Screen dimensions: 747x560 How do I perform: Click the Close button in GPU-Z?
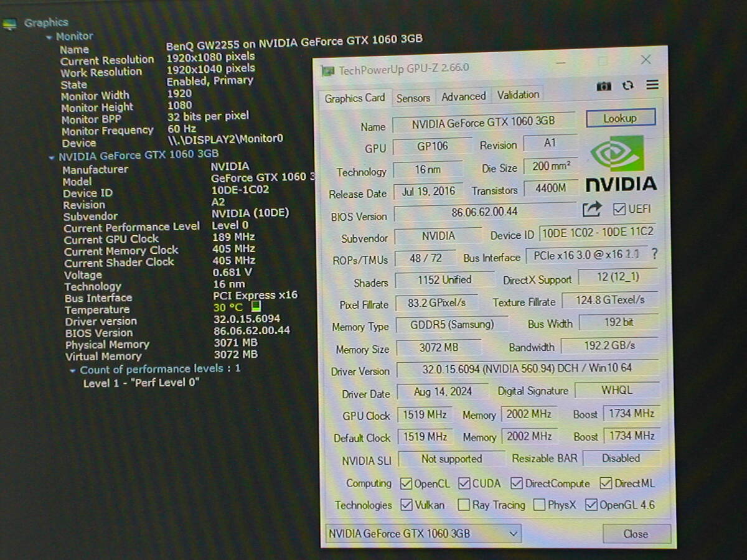coord(636,534)
